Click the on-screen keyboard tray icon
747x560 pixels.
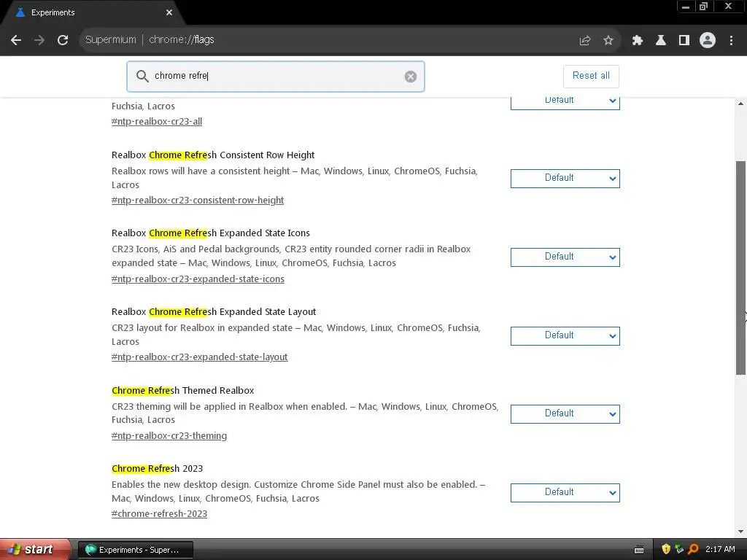click(639, 550)
